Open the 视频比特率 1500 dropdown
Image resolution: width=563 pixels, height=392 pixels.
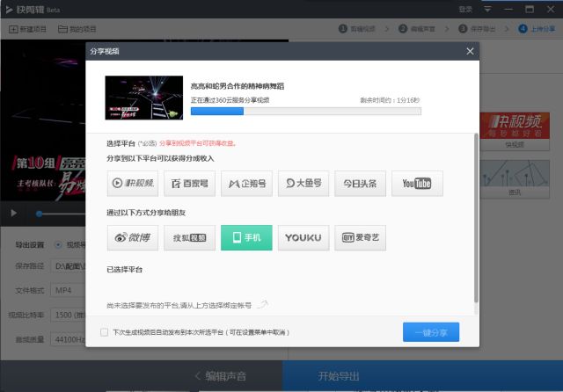pyautogui.click(x=69, y=315)
